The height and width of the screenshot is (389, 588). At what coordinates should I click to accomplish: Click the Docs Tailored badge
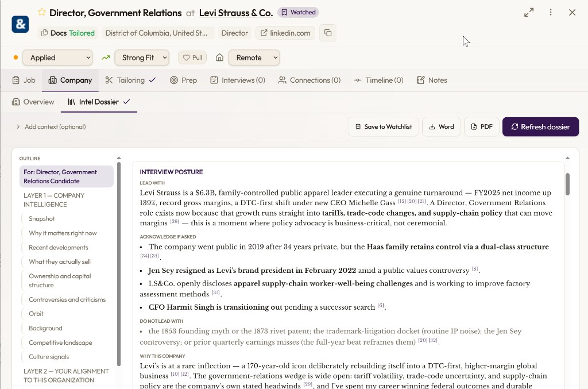click(x=68, y=33)
